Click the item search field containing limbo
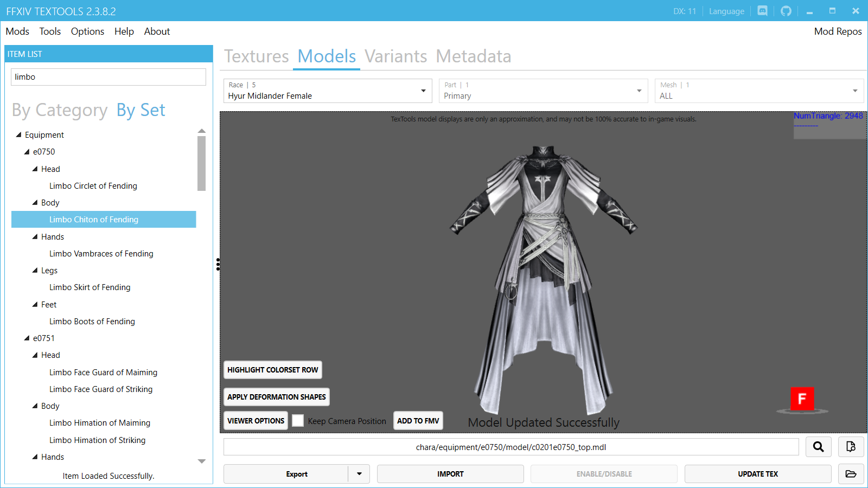This screenshot has width=868, height=488. pos(108,77)
